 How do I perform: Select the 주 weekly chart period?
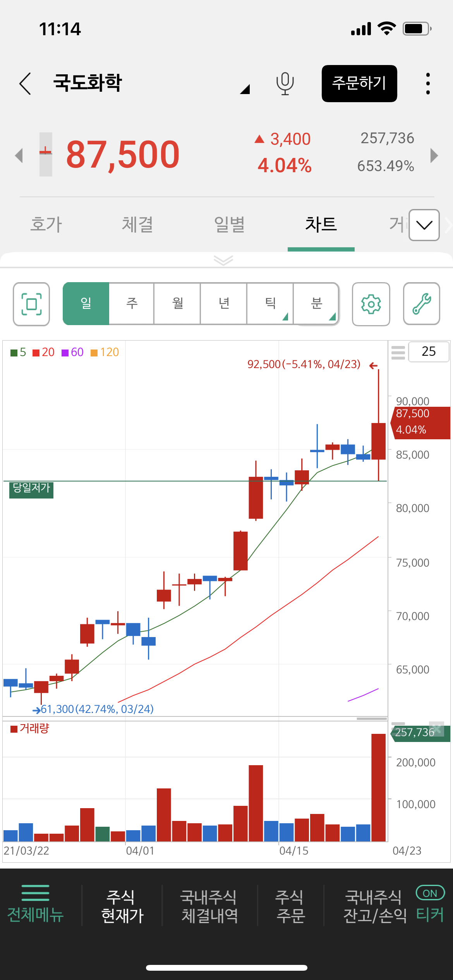coord(132,303)
